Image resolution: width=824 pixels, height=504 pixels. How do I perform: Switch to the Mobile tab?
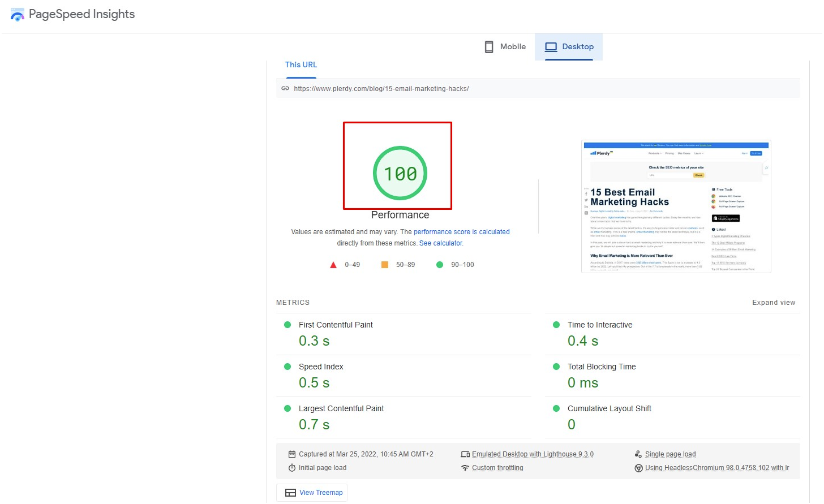(504, 46)
